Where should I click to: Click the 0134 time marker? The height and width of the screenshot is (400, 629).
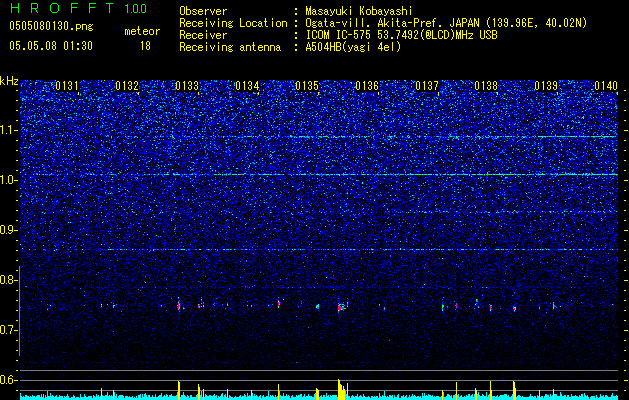point(247,86)
